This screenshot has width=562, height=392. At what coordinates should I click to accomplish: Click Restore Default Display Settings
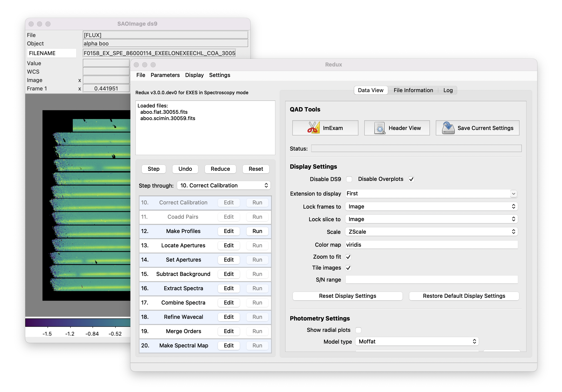463,296
